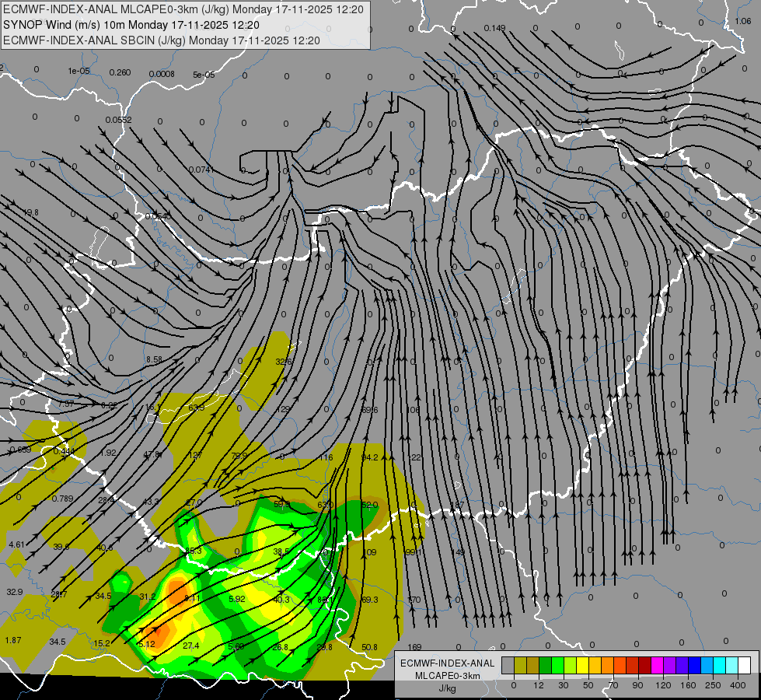Click the map value 69.3

click(370, 600)
